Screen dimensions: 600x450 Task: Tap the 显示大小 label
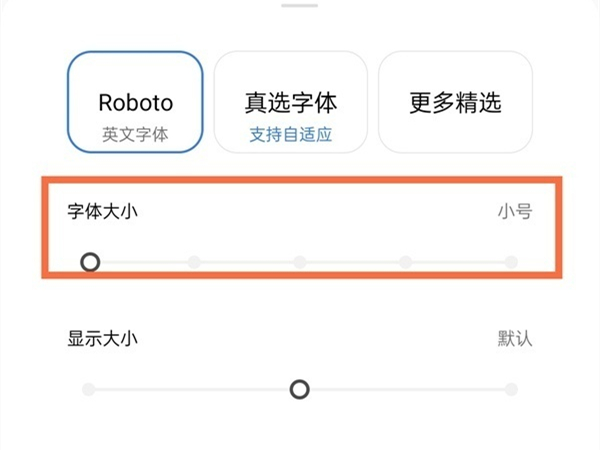(x=102, y=338)
